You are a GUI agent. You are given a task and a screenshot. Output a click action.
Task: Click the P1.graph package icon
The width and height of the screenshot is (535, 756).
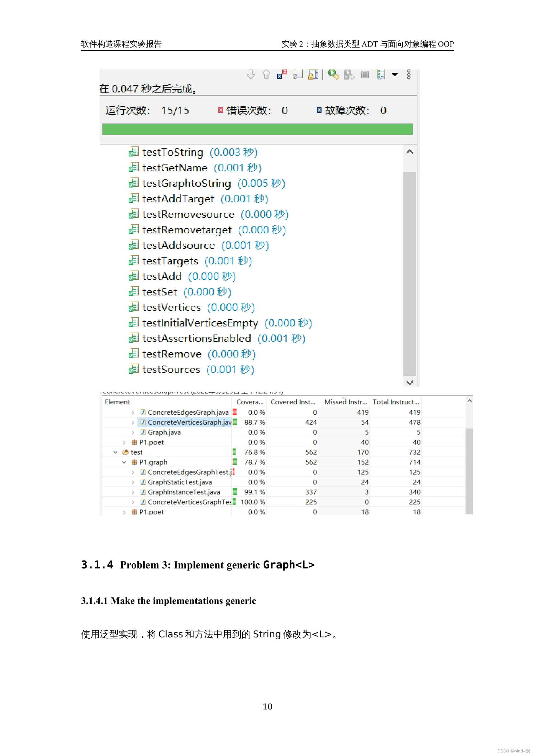click(135, 462)
